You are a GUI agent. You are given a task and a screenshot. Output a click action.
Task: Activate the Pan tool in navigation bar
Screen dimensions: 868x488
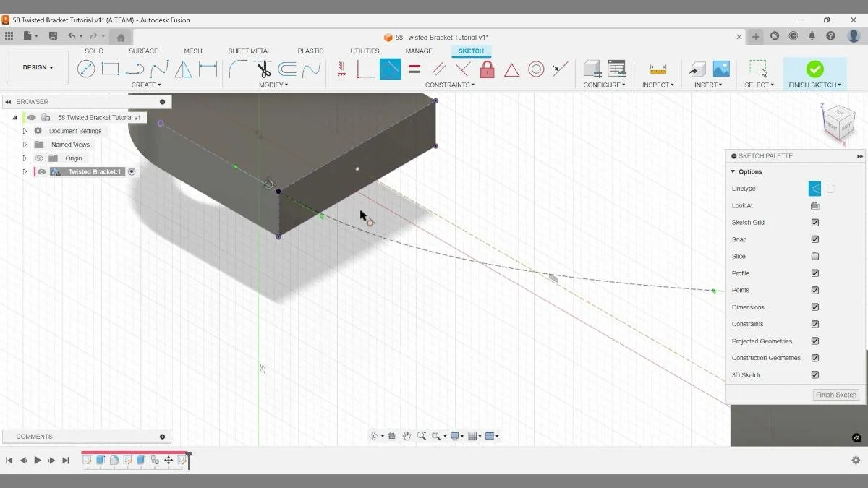[407, 436]
